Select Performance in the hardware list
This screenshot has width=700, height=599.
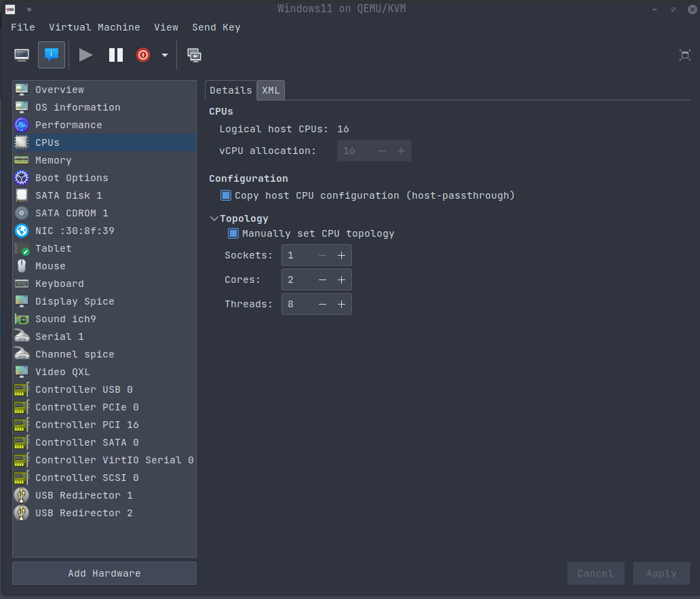(x=69, y=125)
